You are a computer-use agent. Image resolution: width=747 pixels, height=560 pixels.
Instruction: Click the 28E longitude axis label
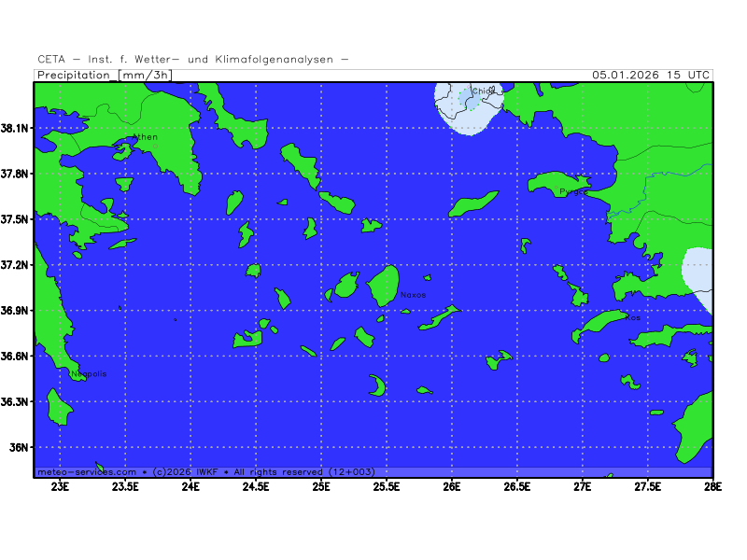point(712,486)
